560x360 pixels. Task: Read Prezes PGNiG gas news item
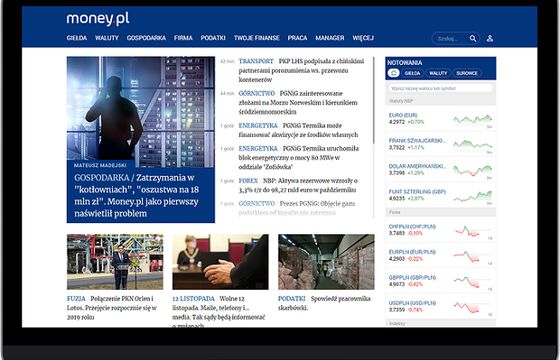pos(297,208)
